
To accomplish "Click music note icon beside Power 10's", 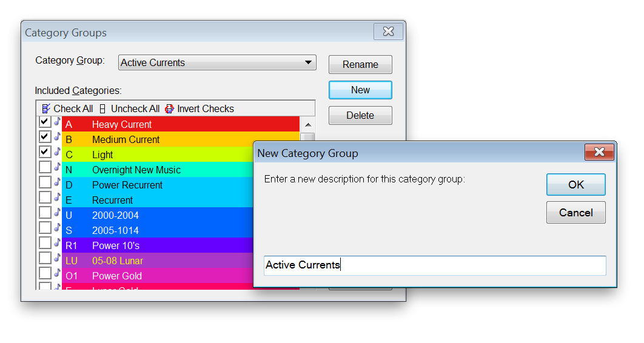I will pyautogui.click(x=57, y=243).
